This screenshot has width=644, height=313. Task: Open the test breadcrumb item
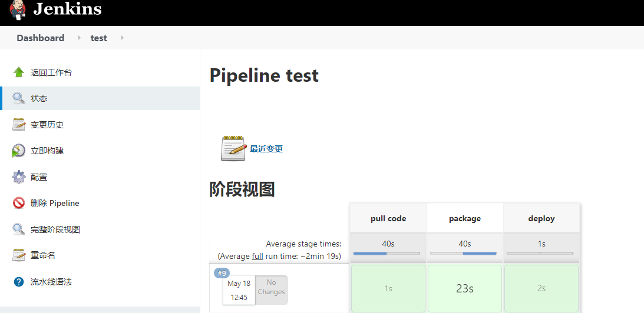pos(98,38)
